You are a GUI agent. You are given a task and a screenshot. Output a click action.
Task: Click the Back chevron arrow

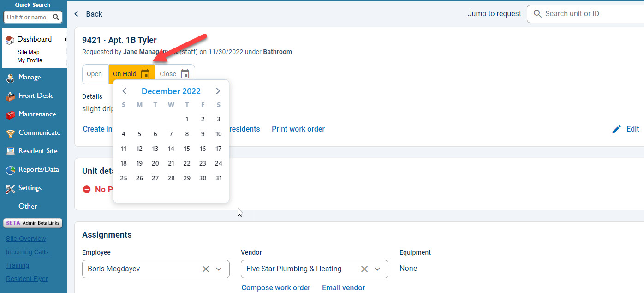click(x=77, y=14)
